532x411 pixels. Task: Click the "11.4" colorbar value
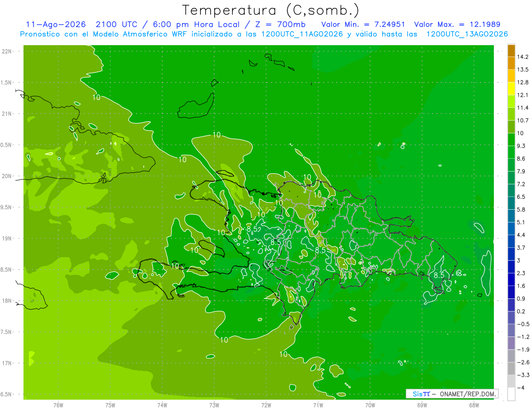click(x=523, y=108)
